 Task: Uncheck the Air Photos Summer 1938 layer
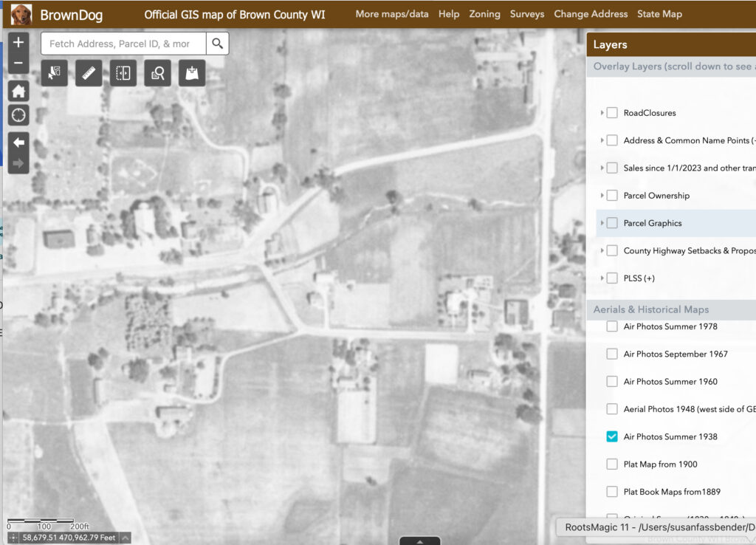[612, 436]
